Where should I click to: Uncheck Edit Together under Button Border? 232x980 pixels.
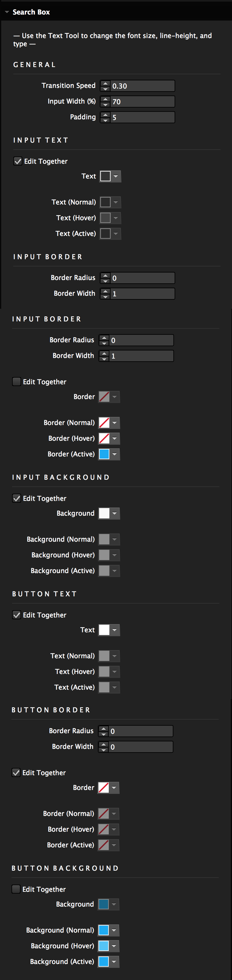point(16,772)
